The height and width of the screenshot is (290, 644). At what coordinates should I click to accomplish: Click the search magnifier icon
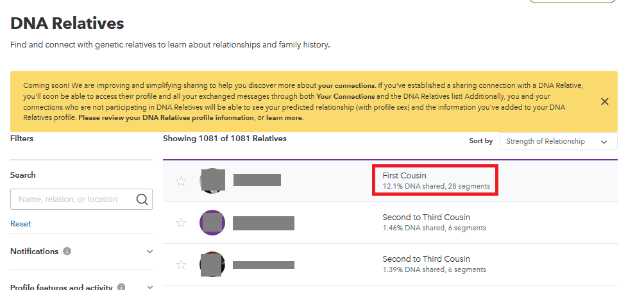pos(142,200)
